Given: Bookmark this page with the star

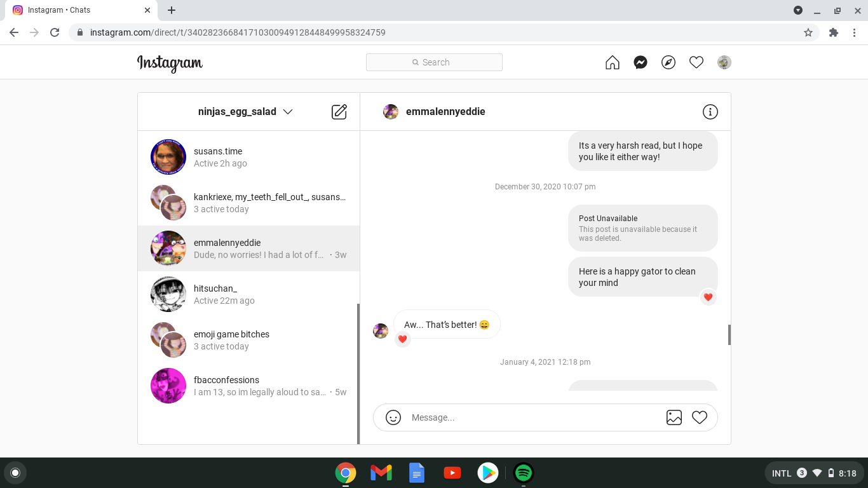Looking at the screenshot, I should pyautogui.click(x=808, y=32).
